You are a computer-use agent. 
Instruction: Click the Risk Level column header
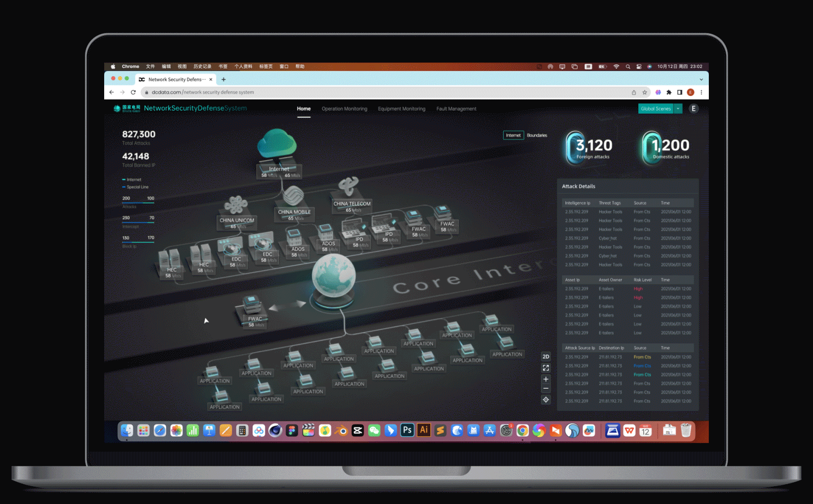(643, 280)
